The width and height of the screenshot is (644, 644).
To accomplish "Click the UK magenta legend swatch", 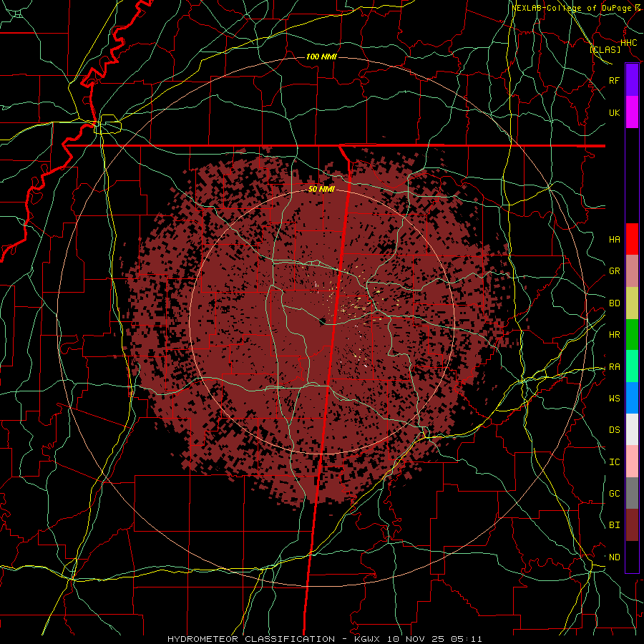I will (x=632, y=112).
